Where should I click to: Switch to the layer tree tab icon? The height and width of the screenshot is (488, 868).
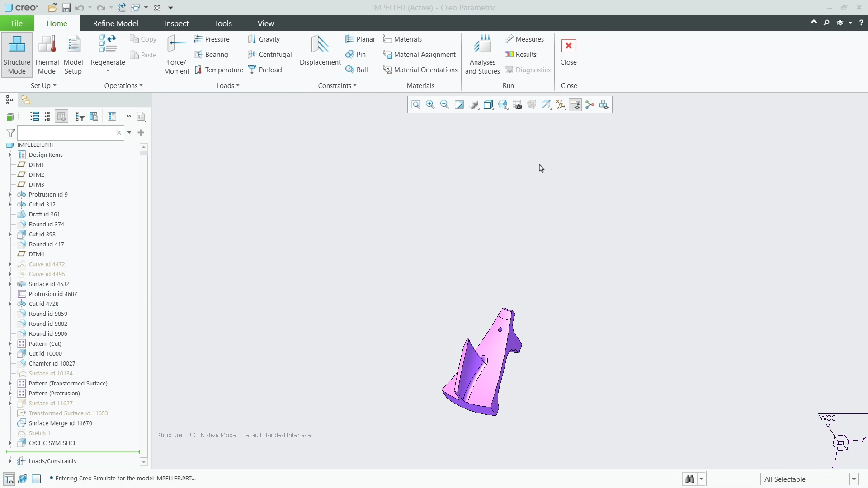pyautogui.click(x=26, y=100)
